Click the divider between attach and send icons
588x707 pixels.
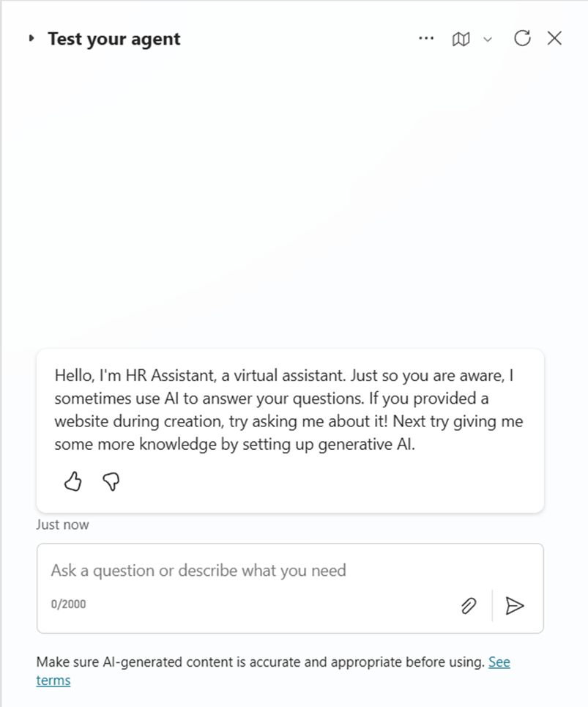[492, 605]
